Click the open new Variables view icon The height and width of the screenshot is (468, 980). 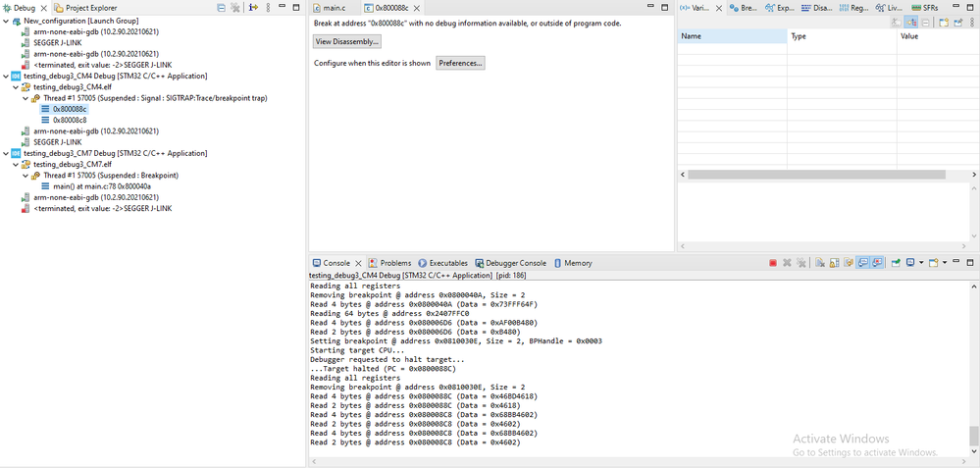pyautogui.click(x=944, y=23)
